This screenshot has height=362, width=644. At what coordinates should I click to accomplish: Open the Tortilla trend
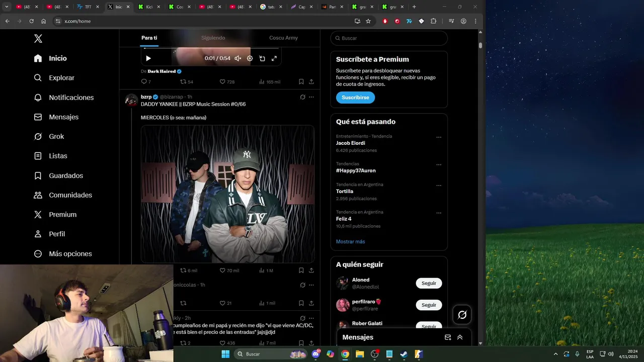tap(345, 192)
